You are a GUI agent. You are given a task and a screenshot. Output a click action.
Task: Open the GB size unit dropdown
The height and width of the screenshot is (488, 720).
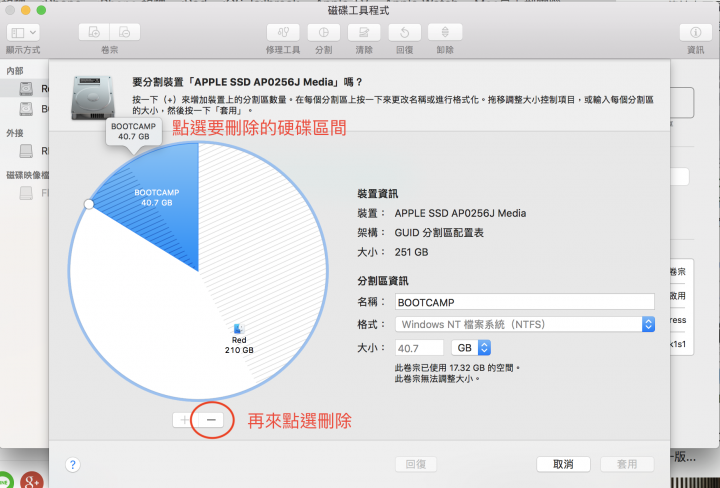coord(471,348)
